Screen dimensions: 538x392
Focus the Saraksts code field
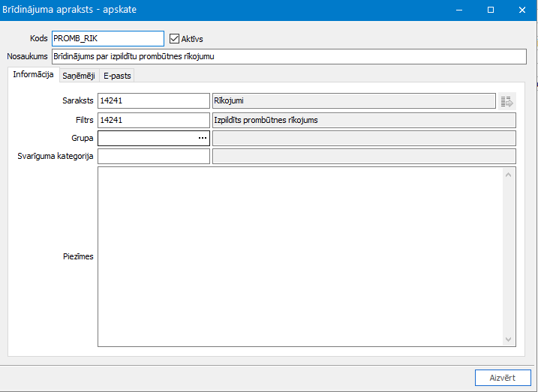pos(153,101)
